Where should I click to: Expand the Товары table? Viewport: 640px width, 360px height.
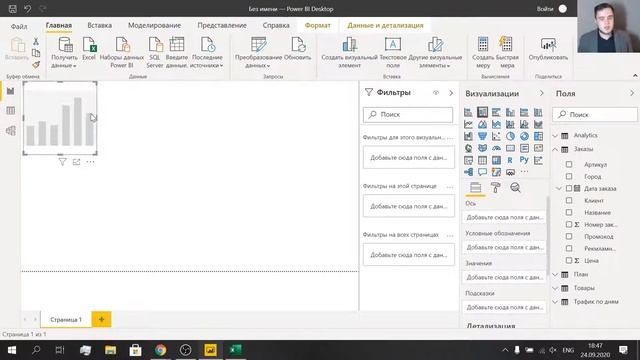[555, 288]
